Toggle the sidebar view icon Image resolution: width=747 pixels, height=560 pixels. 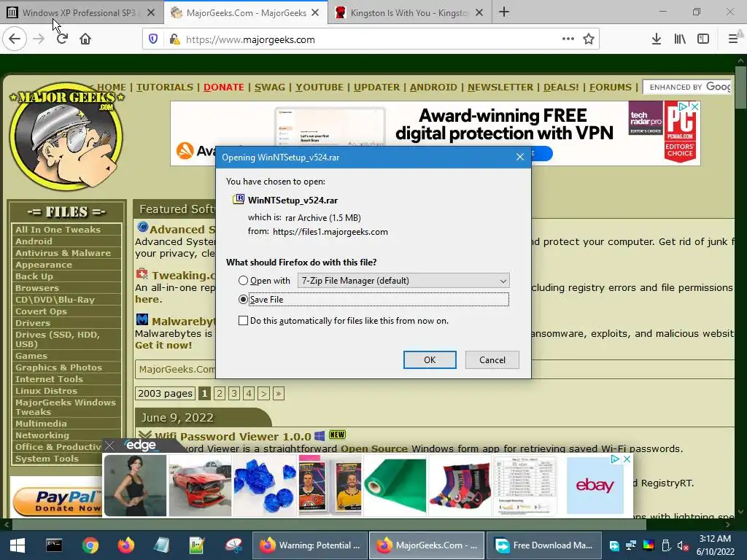(x=703, y=39)
